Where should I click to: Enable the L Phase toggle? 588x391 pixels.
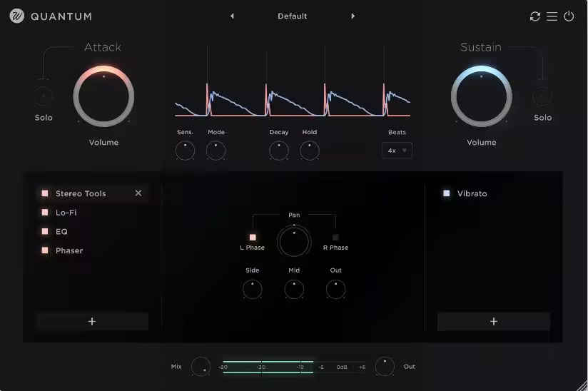point(253,238)
